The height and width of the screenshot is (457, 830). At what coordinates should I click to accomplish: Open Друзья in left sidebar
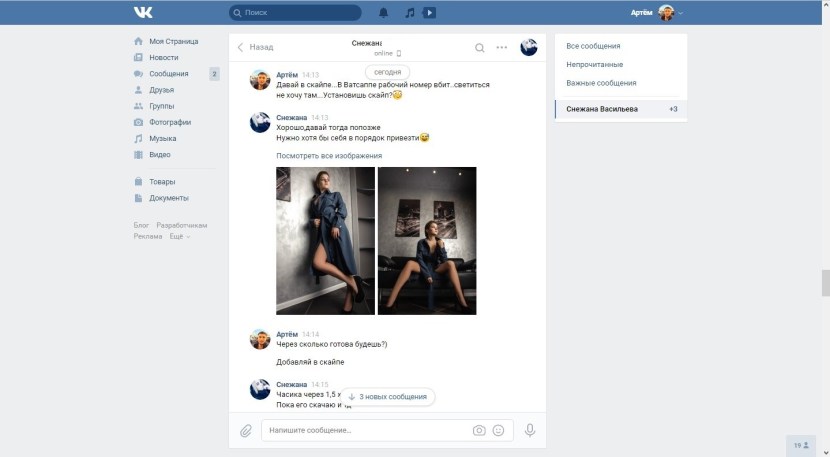(x=161, y=90)
